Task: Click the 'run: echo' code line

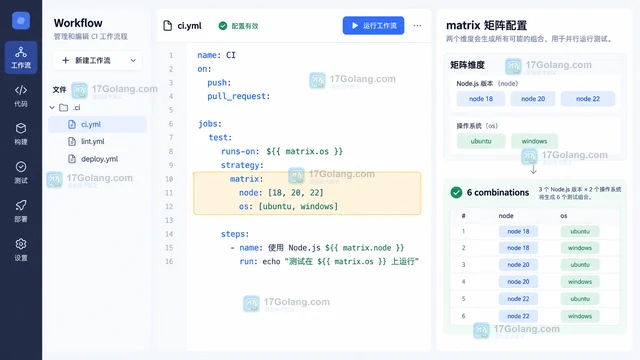Action: point(329,261)
